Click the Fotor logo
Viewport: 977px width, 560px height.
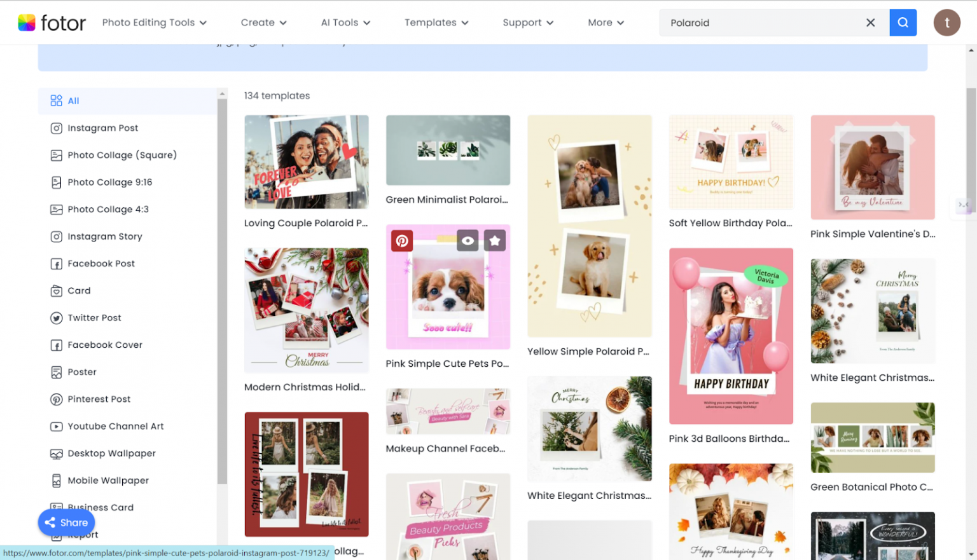coord(52,23)
